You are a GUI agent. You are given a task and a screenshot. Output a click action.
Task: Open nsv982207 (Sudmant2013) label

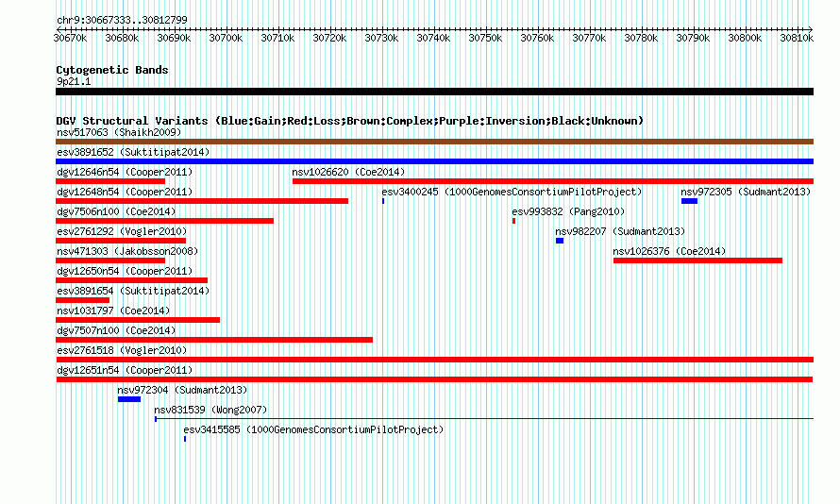point(620,231)
